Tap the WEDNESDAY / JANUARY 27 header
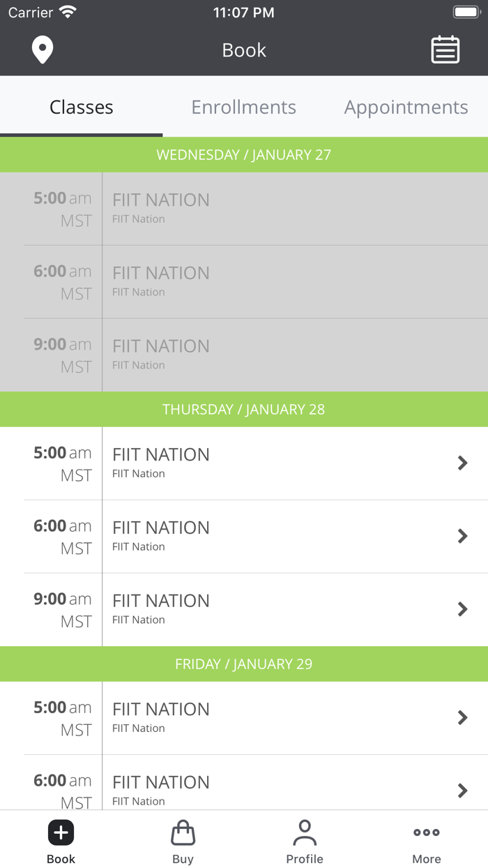Image resolution: width=488 pixels, height=868 pixels. [x=244, y=154]
